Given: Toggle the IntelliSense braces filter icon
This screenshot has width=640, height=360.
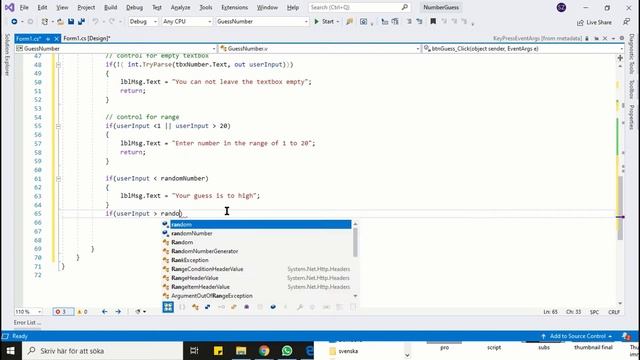Looking at the screenshot, I should point(182,307).
